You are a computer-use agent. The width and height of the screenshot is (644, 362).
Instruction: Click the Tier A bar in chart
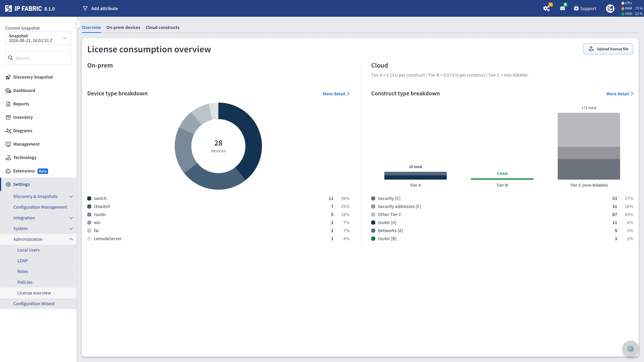tap(415, 176)
